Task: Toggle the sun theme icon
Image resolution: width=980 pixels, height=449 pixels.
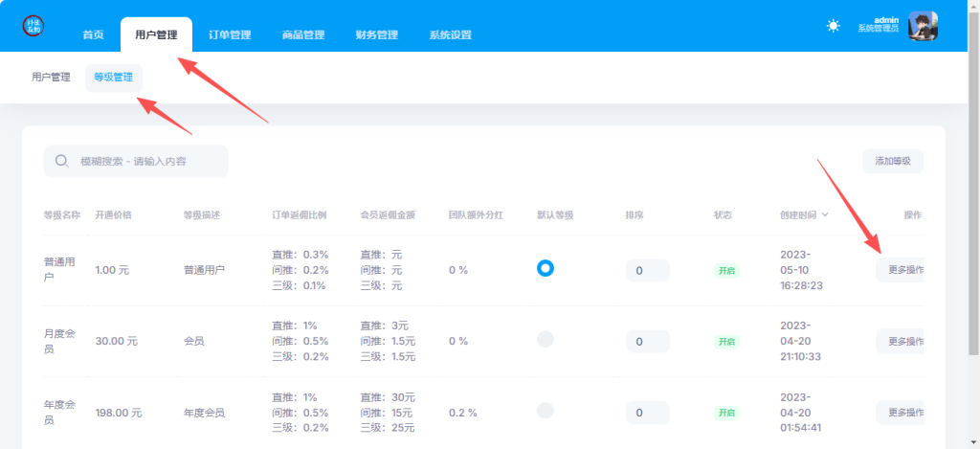Action: click(834, 26)
